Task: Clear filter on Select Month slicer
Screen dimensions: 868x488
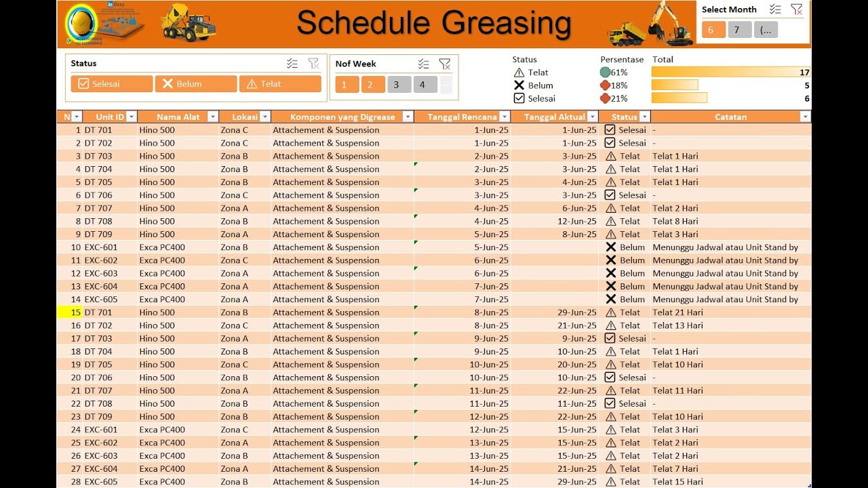Action: pos(797,9)
